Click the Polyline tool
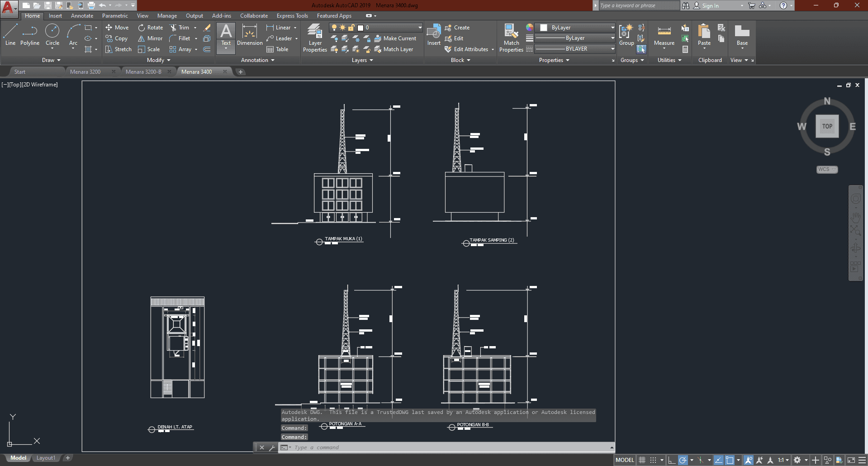Image resolution: width=868 pixels, height=466 pixels. 30,35
